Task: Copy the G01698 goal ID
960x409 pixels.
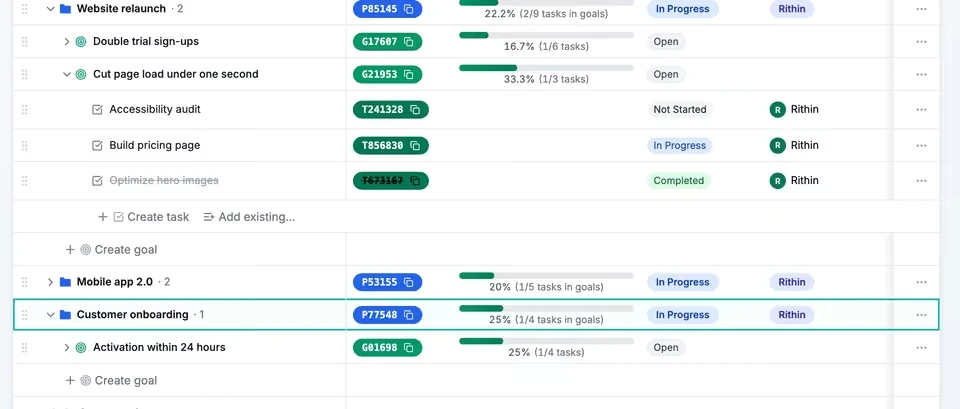Action: (x=409, y=348)
